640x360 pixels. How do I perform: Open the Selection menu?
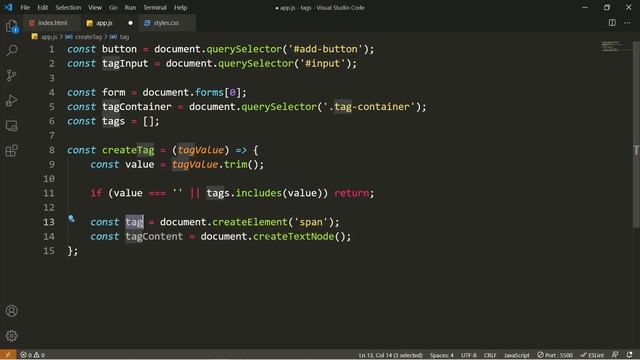pos(68,7)
